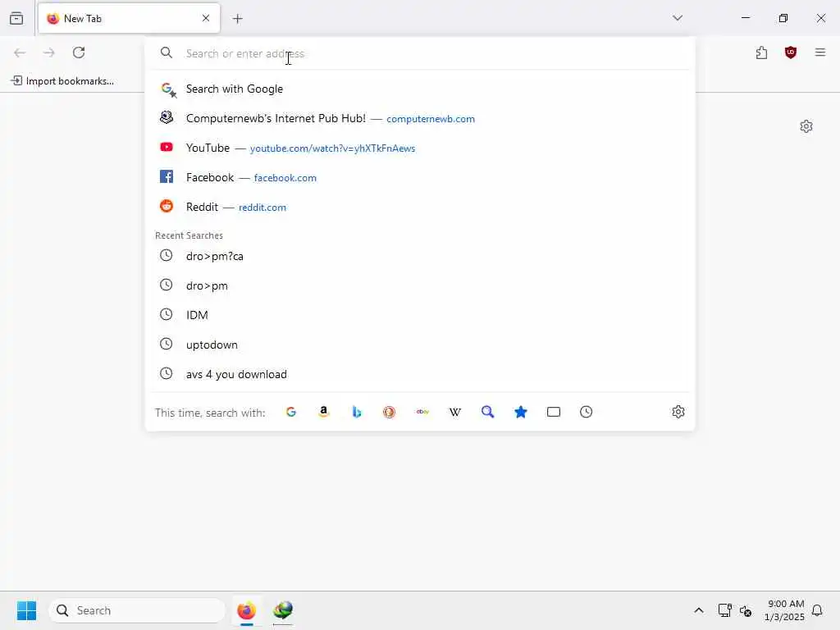Screen dimensions: 840x630
Task: Open a new tab with plus button
Action: [x=238, y=19]
